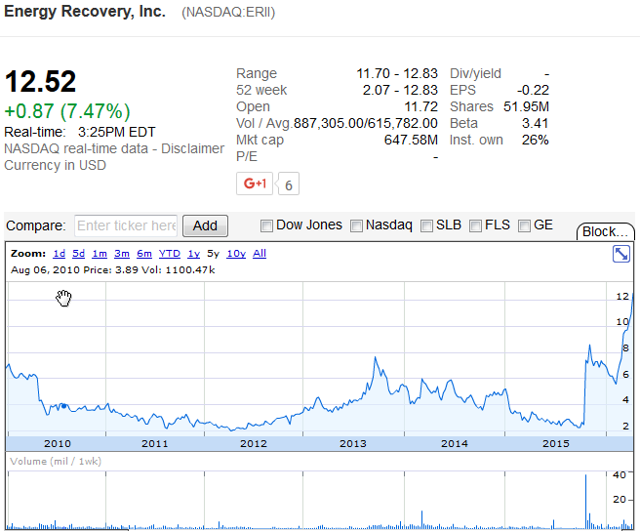This screenshot has width=640, height=531.
Task: Toggle the FLS comparison checkbox
Action: coord(476,226)
